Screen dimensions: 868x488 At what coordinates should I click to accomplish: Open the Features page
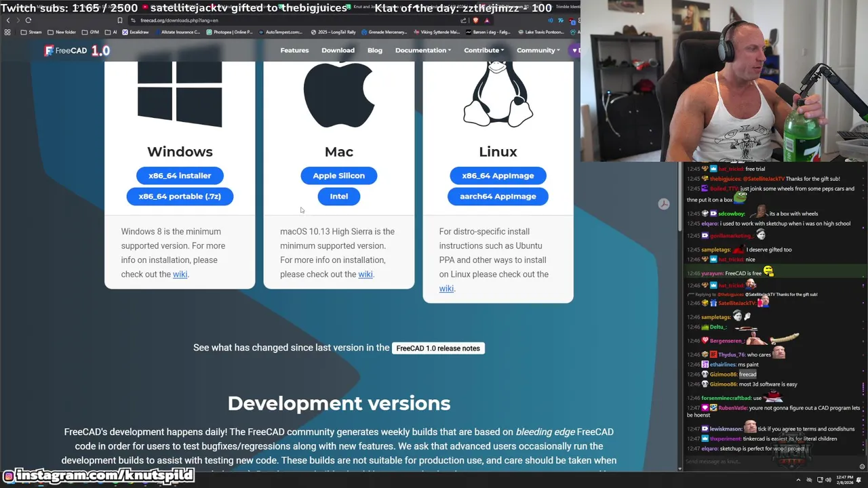tap(294, 50)
